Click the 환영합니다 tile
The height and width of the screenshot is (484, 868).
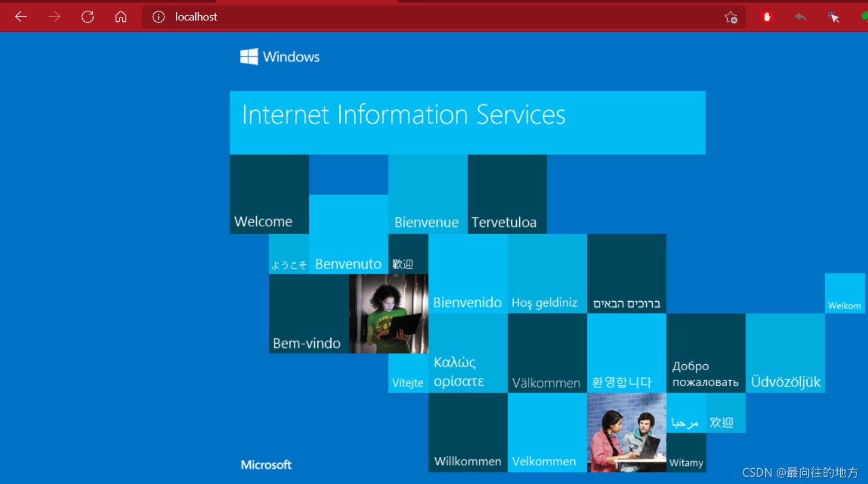[626, 353]
